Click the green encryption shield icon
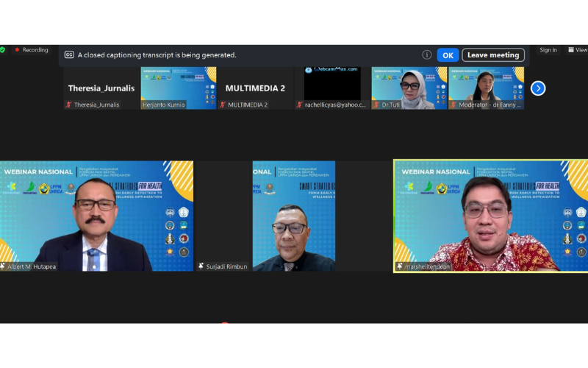This screenshot has height=368, width=588. click(x=2, y=50)
